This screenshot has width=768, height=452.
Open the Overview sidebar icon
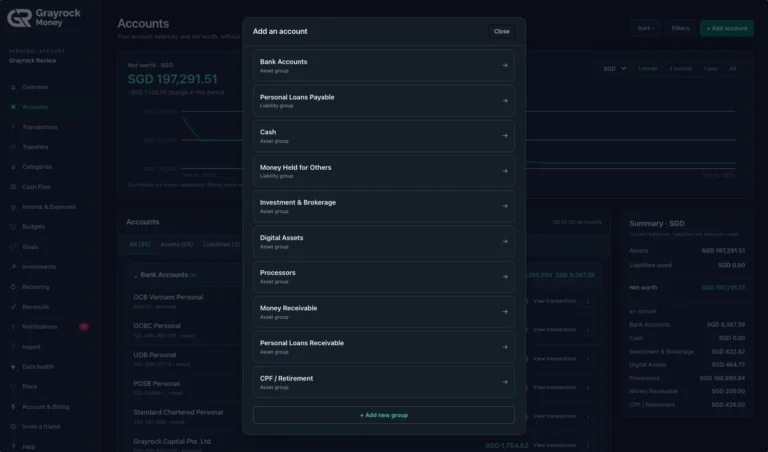coord(13,87)
